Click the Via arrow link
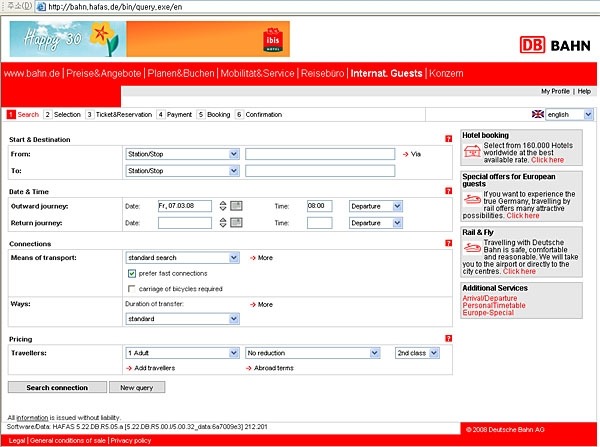The width and height of the screenshot is (600, 447). pos(412,154)
